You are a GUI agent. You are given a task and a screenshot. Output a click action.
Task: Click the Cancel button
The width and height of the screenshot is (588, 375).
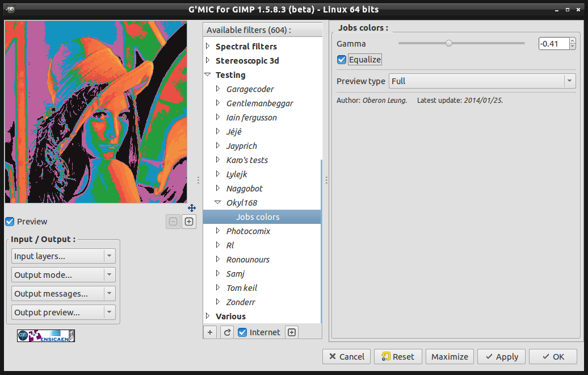(346, 357)
